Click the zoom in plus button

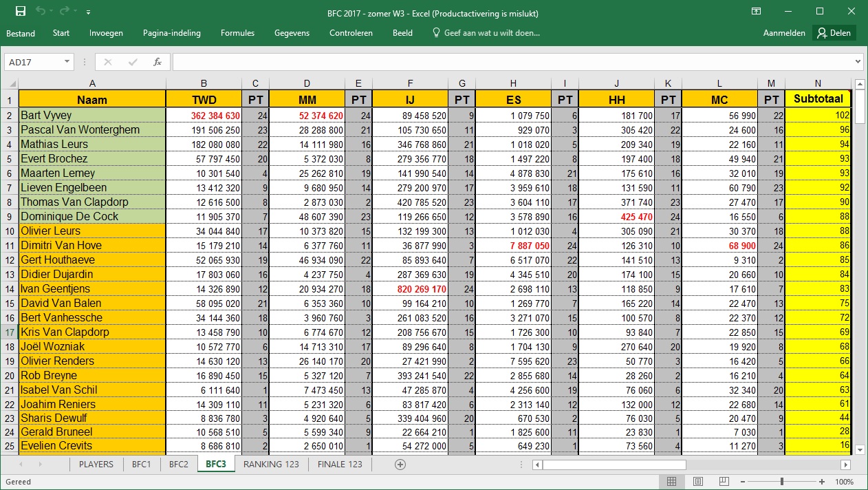coord(822,482)
